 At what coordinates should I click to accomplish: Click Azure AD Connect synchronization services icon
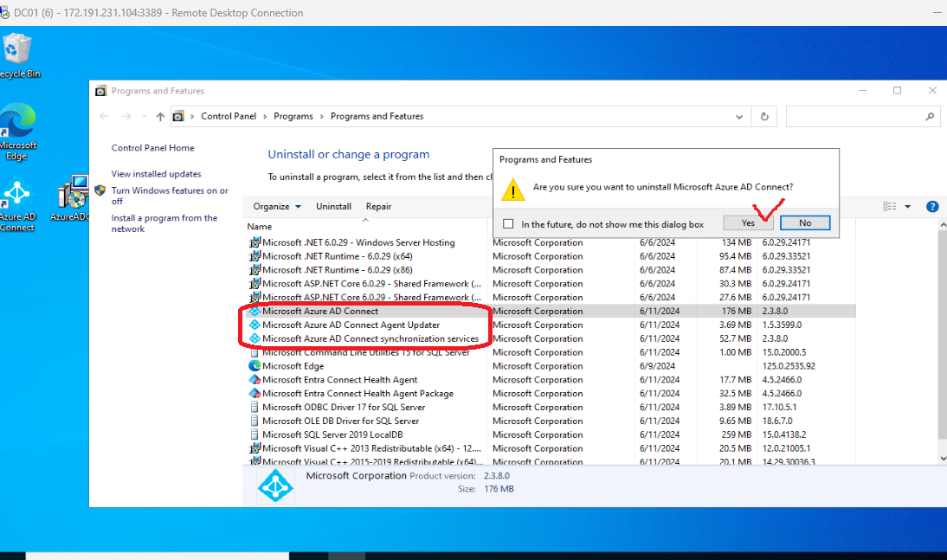coord(254,339)
